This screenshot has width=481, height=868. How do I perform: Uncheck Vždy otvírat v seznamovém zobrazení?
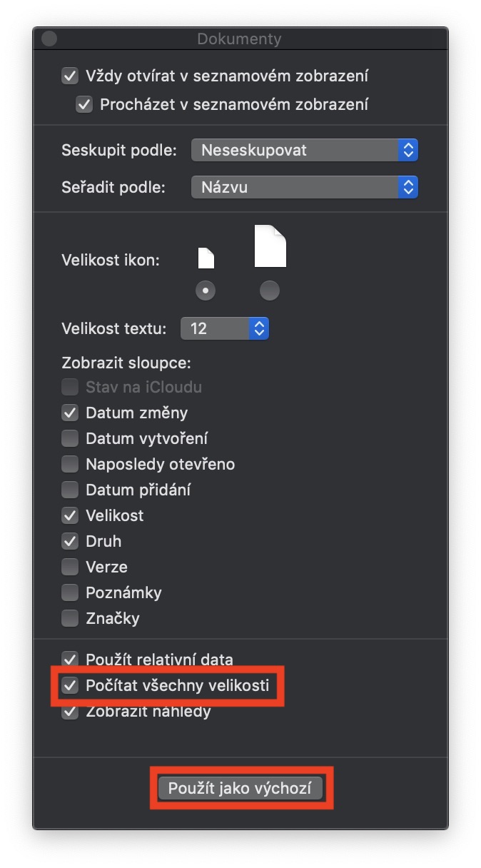tap(70, 76)
